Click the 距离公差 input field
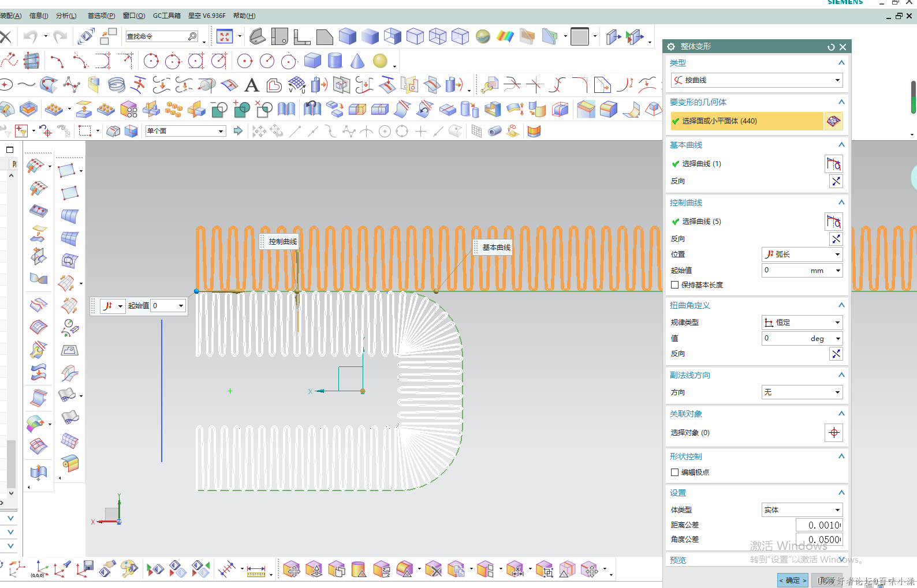Screen dimensions: 917x588 pyautogui.click(x=819, y=525)
